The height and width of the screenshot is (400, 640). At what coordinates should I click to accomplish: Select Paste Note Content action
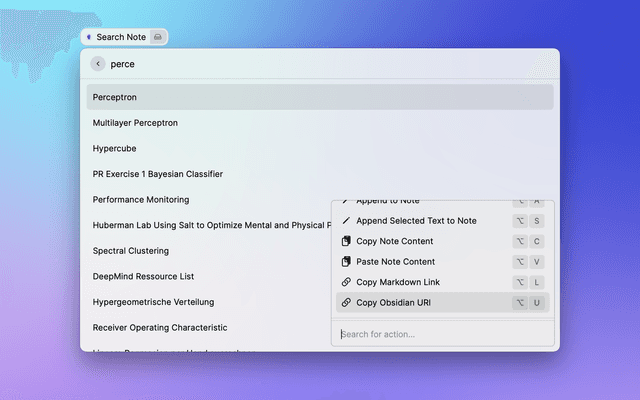coord(394,261)
